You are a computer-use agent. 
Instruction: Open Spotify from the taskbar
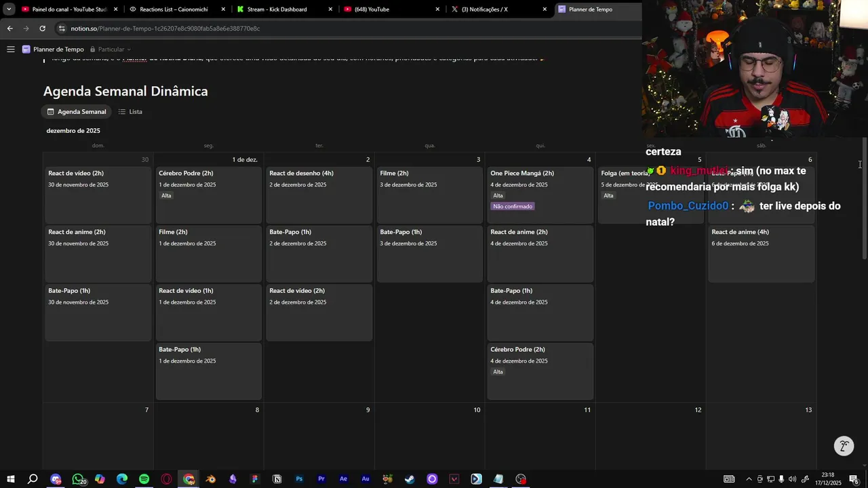click(x=144, y=479)
